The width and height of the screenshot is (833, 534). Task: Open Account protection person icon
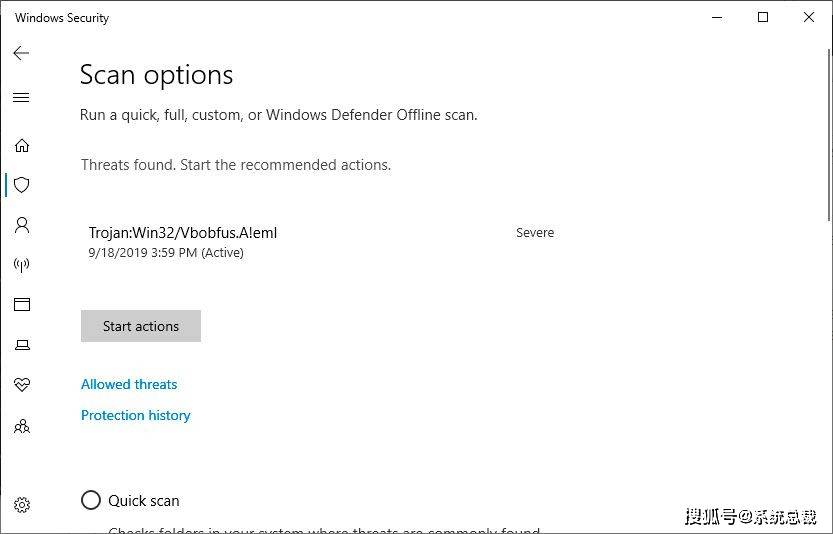click(22, 225)
